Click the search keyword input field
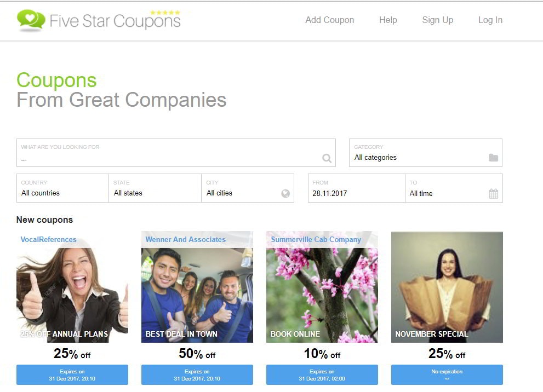543x392 pixels. pos(176,153)
